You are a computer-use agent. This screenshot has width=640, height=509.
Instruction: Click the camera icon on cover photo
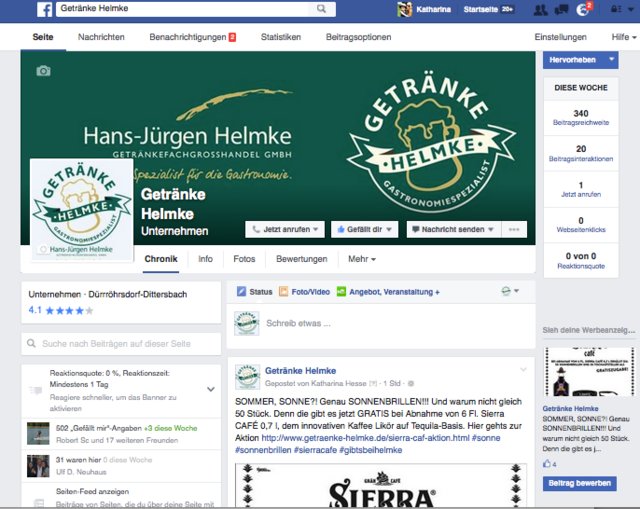point(43,71)
